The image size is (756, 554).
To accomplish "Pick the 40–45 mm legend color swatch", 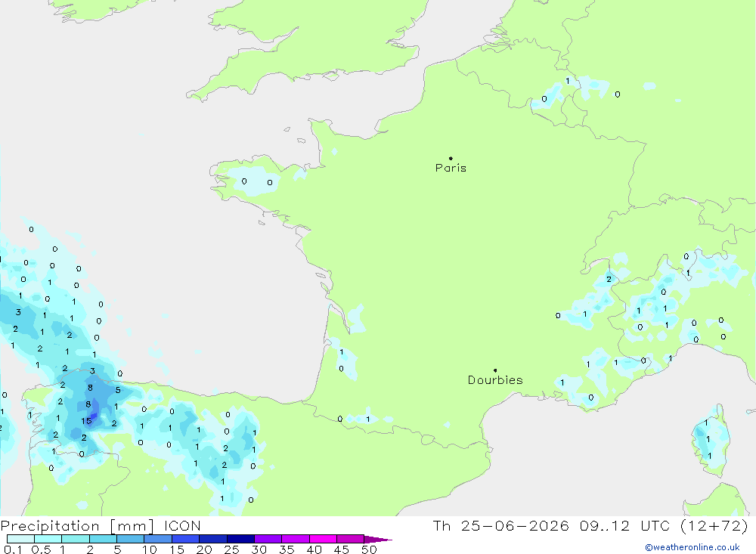I will pyautogui.click(x=323, y=539).
